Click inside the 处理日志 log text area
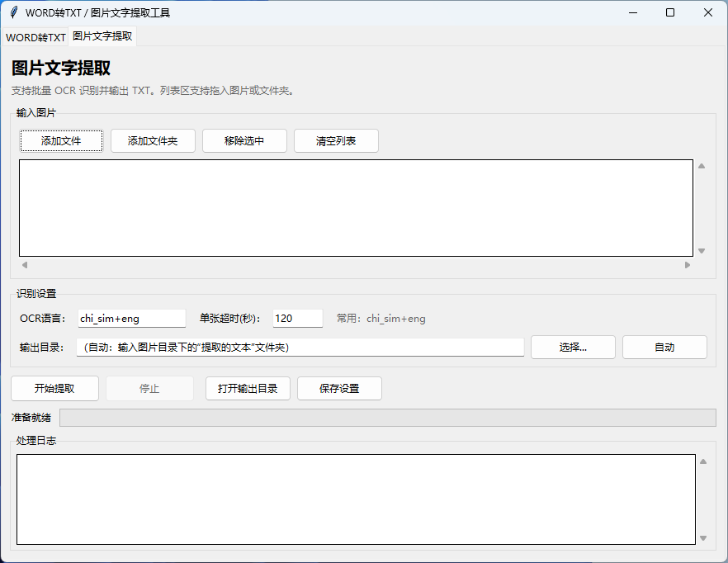The height and width of the screenshot is (563, 728). pos(356,499)
